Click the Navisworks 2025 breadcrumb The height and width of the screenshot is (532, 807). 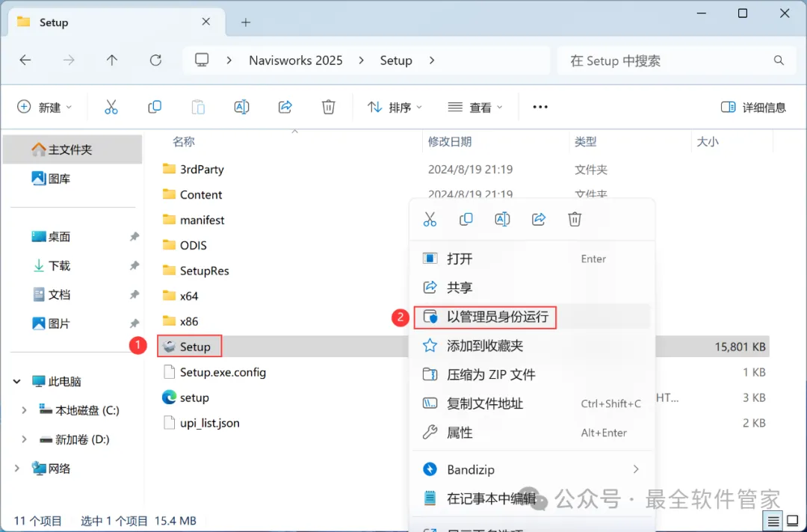[x=295, y=61]
